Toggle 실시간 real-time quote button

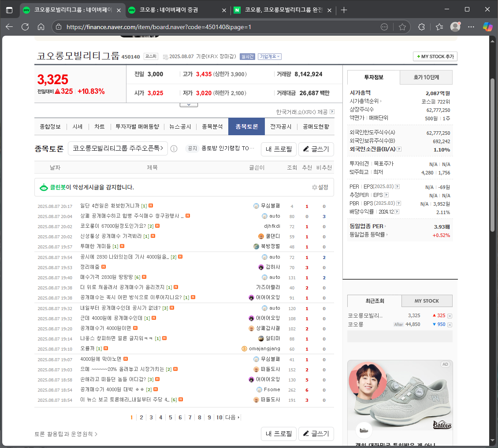click(247, 56)
